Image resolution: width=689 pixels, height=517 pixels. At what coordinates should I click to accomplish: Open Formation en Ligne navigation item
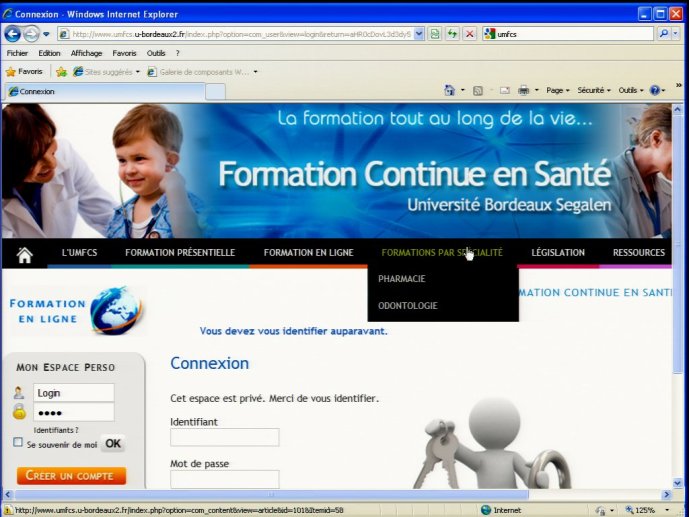pyautogui.click(x=308, y=253)
